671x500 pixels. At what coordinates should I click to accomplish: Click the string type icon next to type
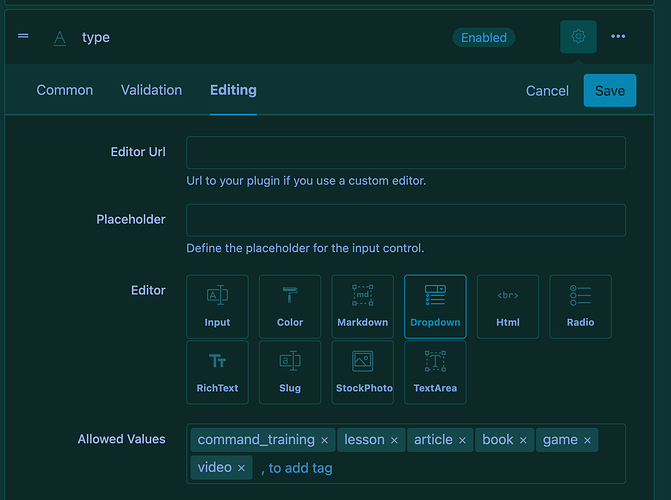[60, 38]
